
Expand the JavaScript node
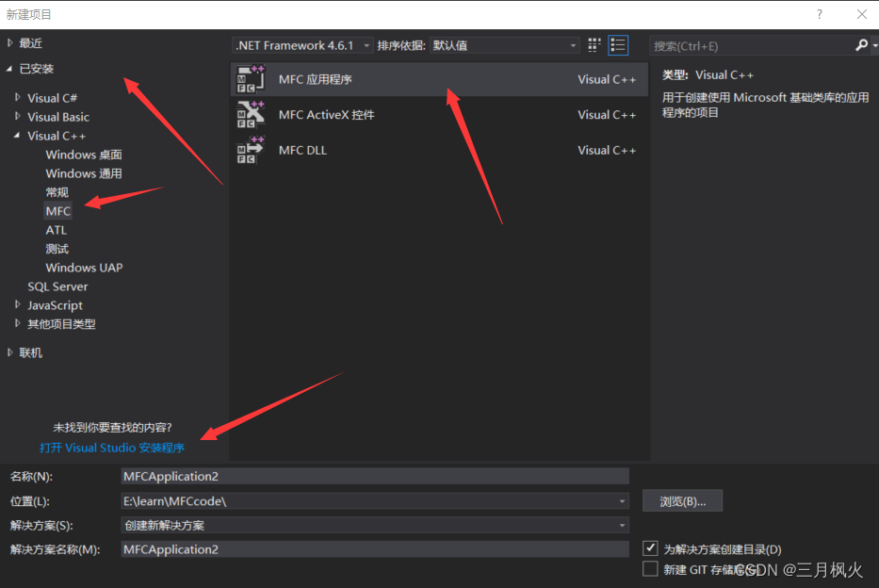click(x=18, y=304)
